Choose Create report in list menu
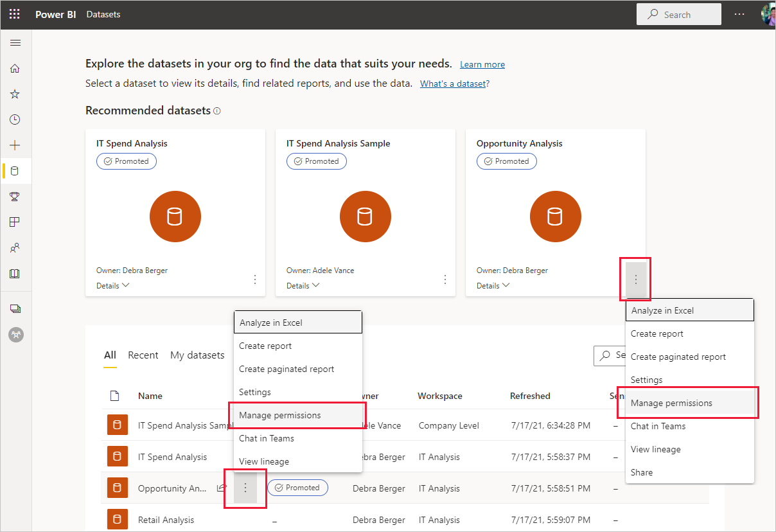Screen dimensions: 776x532 298,346
